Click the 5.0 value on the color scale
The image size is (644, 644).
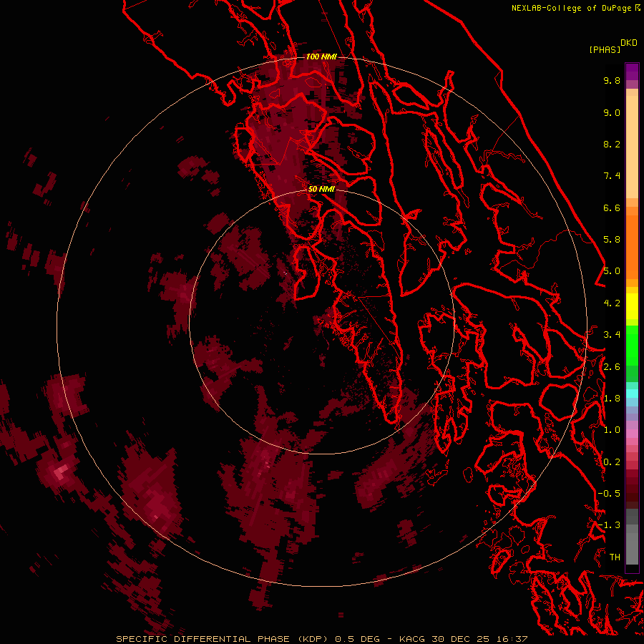[x=612, y=271]
